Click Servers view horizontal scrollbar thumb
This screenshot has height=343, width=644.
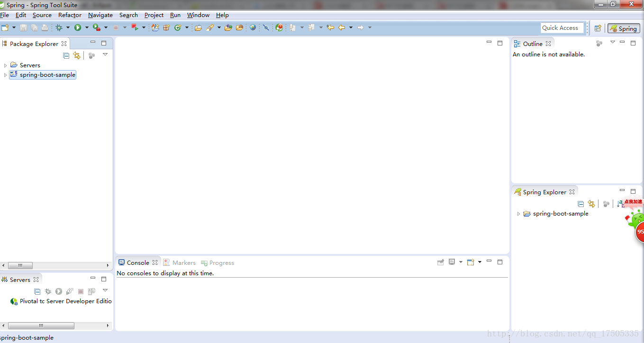click(x=41, y=325)
